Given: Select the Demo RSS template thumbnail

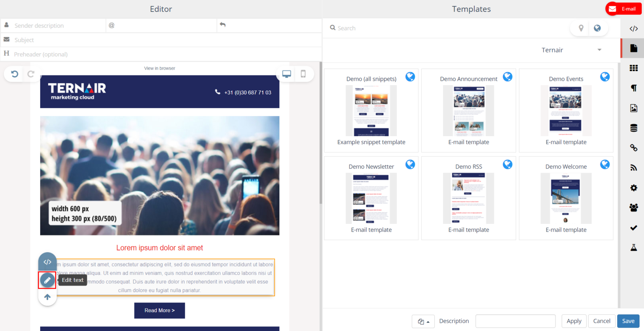Looking at the screenshot, I should [468, 198].
